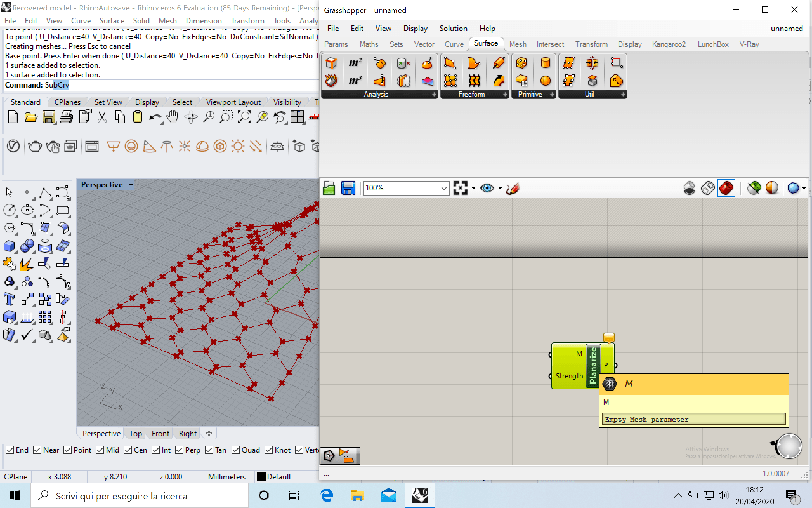The width and height of the screenshot is (812, 508).
Task: Click the blue preview mesh quality sphere
Action: coord(793,188)
